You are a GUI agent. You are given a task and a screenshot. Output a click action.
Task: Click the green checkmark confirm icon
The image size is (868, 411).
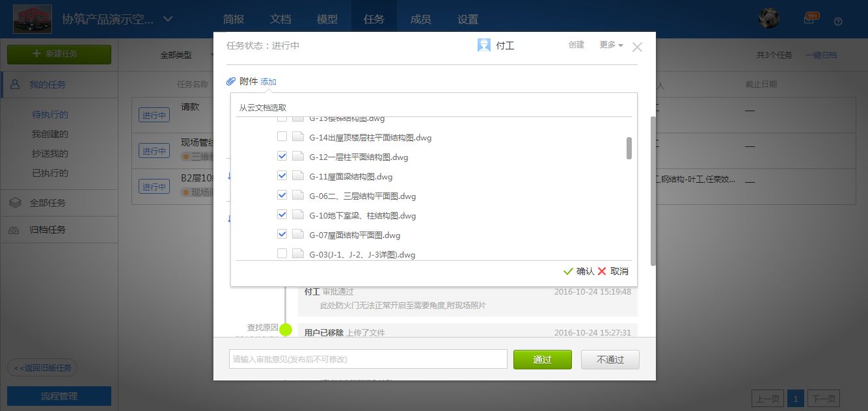coord(568,271)
